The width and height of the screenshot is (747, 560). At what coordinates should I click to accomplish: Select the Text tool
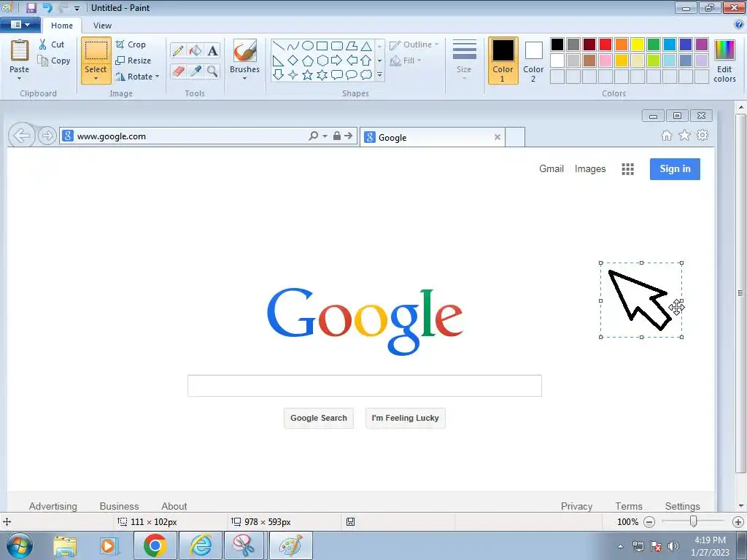212,50
